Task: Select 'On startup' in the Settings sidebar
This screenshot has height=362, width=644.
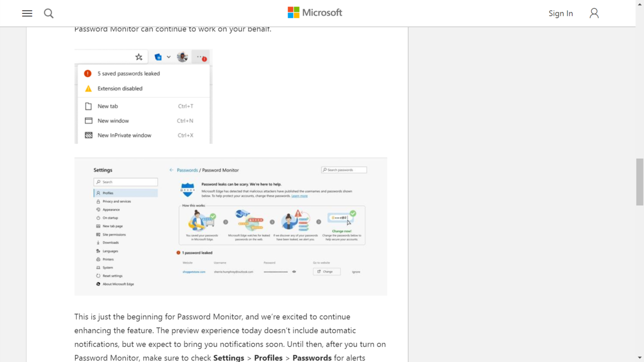Action: (110, 218)
